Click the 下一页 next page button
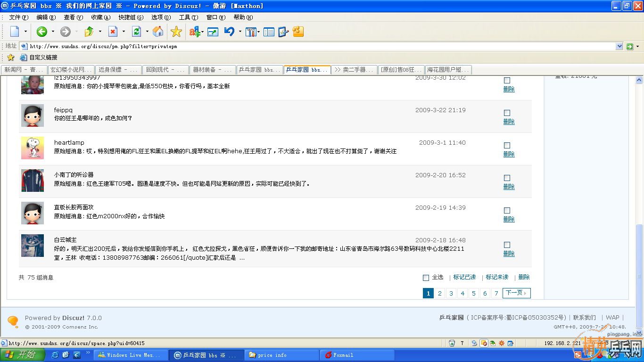 coord(516,293)
